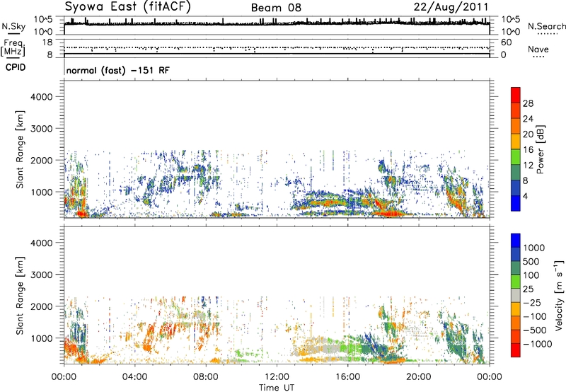566x392 pixels.
Task: Click the "-500" tick on Velocity colorbar
Action: pyautogui.click(x=535, y=330)
